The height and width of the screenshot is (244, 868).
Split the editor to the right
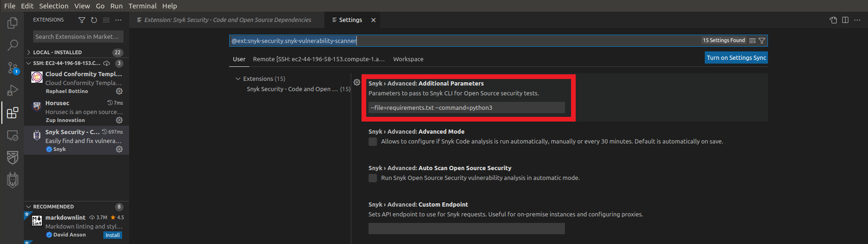[845, 20]
